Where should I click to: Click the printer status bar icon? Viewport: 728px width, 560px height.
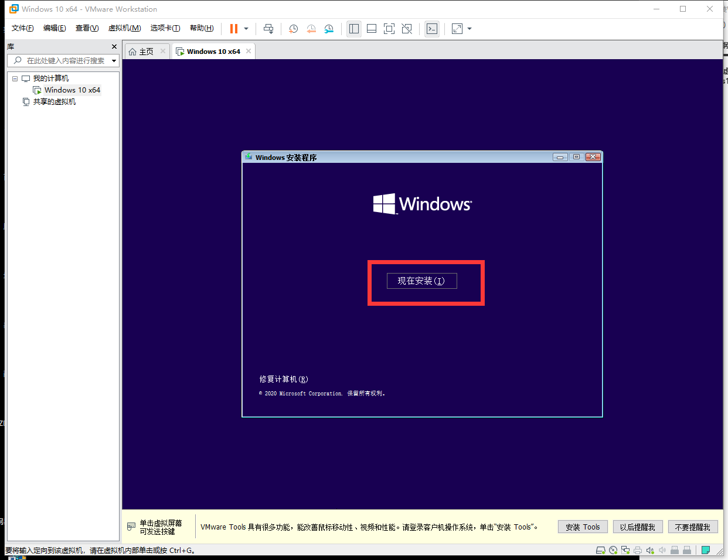[638, 550]
